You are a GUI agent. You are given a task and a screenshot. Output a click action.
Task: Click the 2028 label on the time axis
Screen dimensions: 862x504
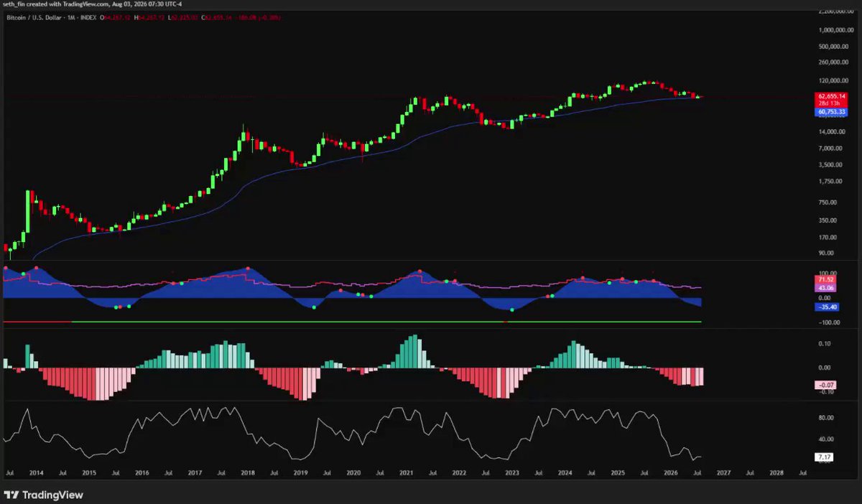(777, 474)
